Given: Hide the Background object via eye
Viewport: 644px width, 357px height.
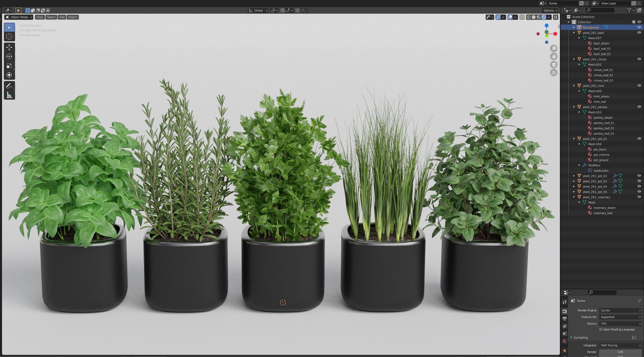Looking at the screenshot, I should click(x=639, y=28).
